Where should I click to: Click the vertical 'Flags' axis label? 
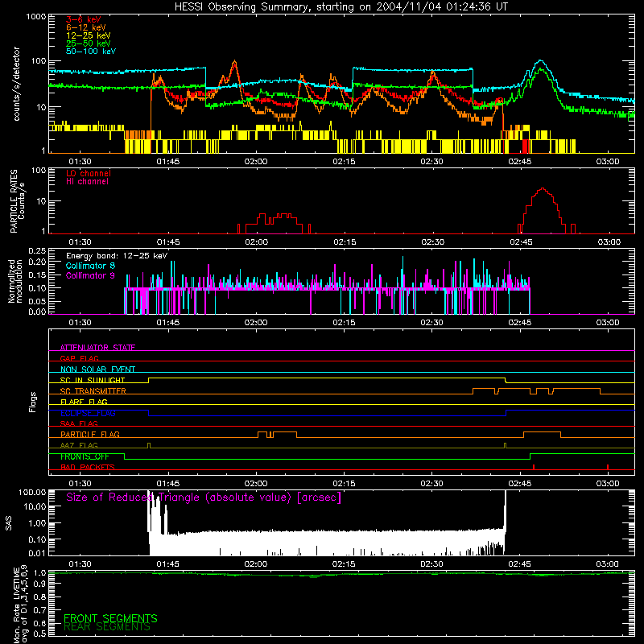point(33,402)
